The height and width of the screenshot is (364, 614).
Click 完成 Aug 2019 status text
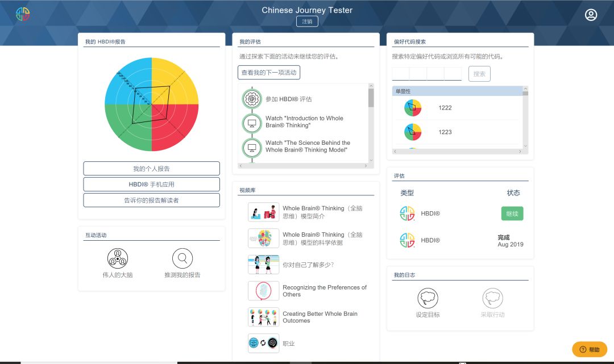click(x=510, y=241)
